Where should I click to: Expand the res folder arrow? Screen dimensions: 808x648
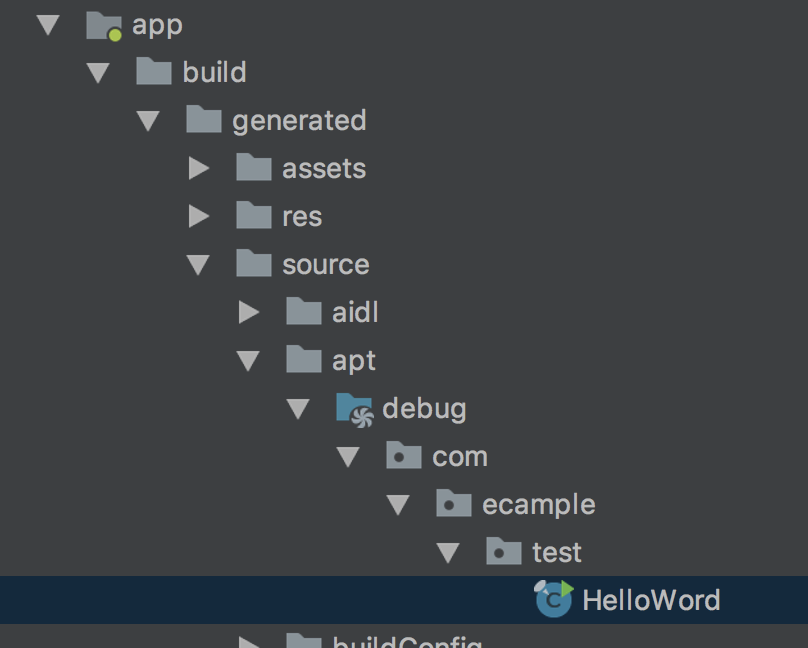point(199,217)
